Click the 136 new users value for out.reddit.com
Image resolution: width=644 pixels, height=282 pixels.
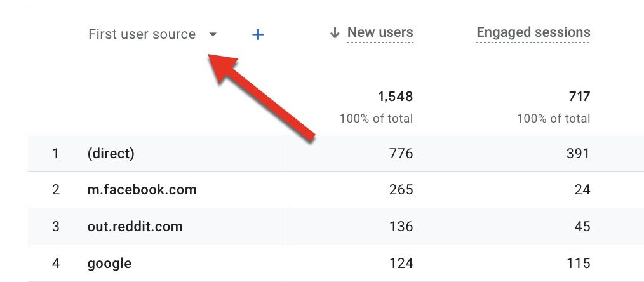pos(401,226)
